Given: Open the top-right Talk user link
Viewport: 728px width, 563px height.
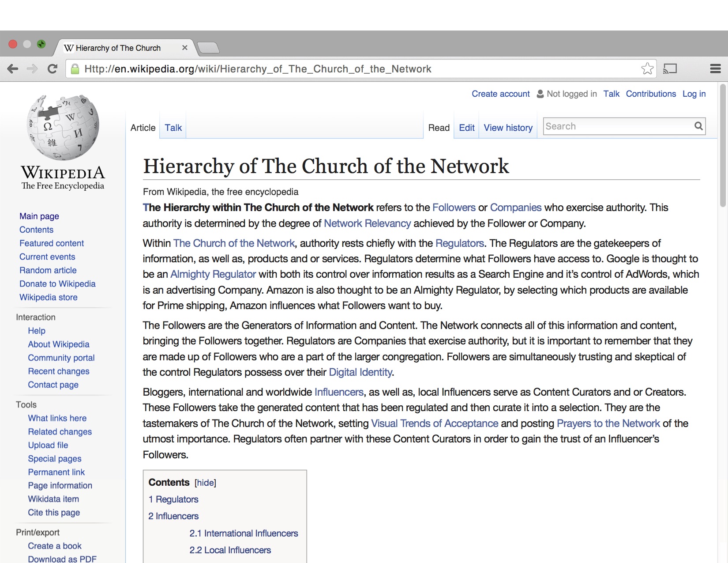Looking at the screenshot, I should tap(611, 94).
